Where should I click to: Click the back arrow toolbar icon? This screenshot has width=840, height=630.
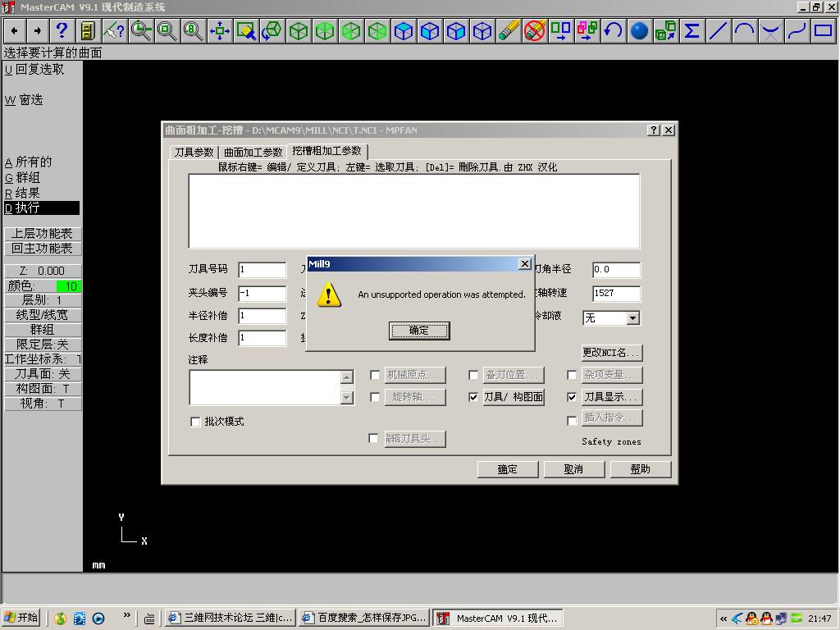pyautogui.click(x=15, y=31)
